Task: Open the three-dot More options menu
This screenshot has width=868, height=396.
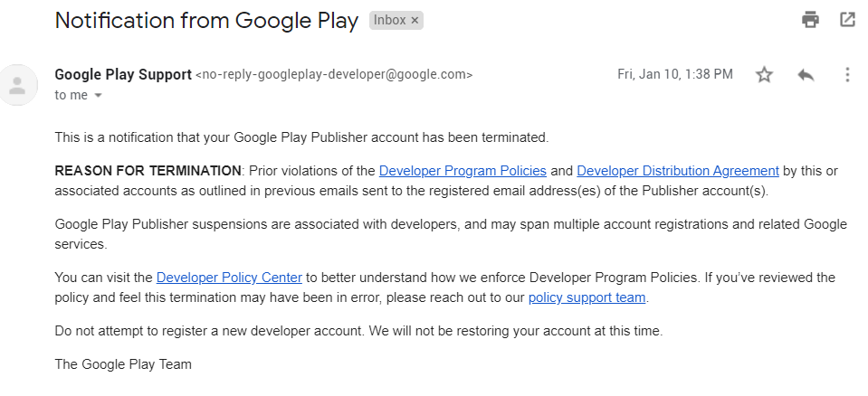Action: tap(847, 75)
